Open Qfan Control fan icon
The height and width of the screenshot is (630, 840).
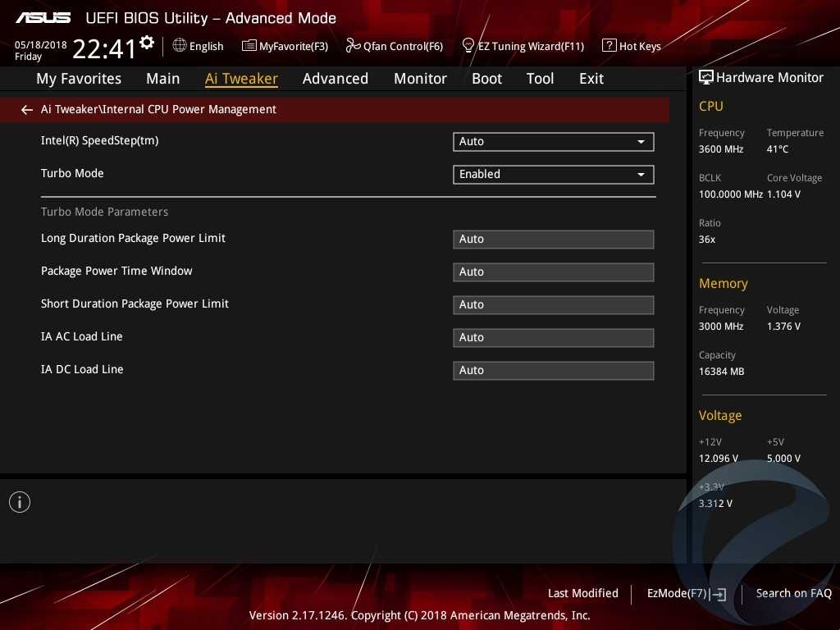click(x=353, y=46)
